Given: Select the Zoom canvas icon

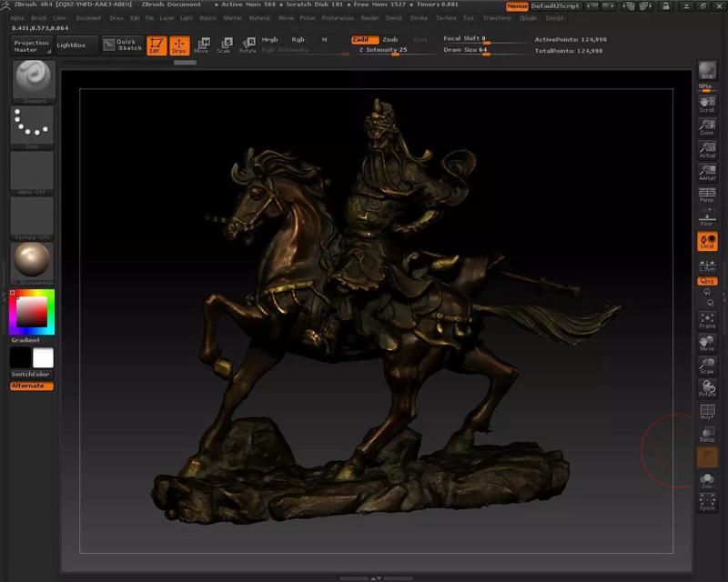Looking at the screenshot, I should coord(707,126).
